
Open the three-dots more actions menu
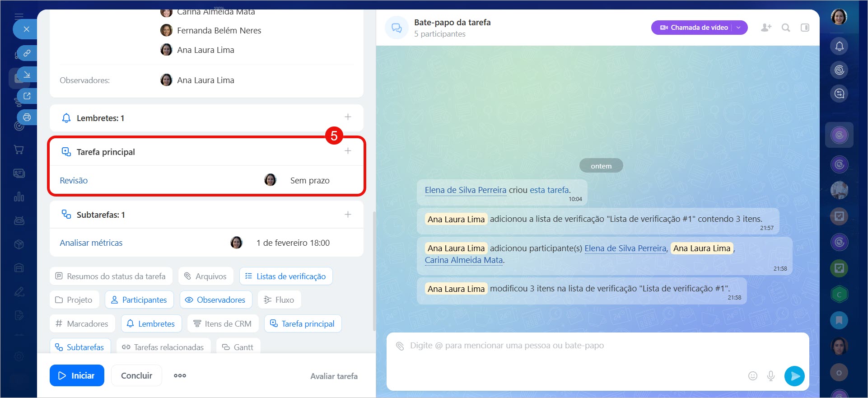coord(180,376)
